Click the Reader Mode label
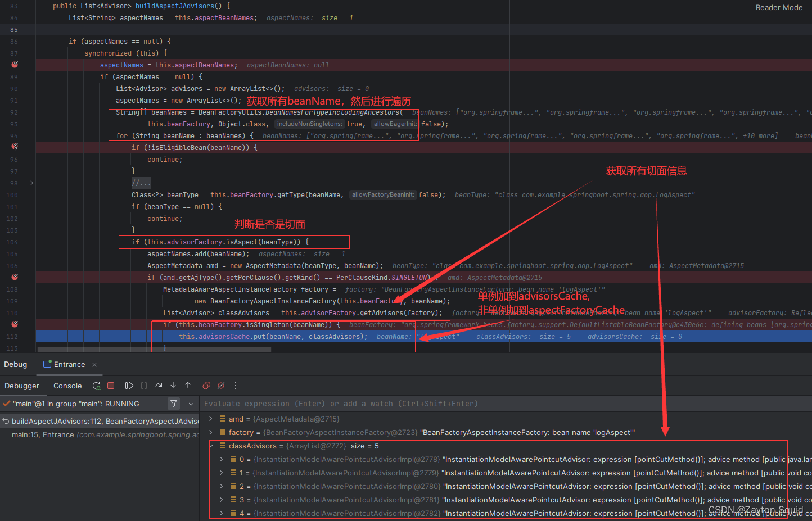 click(779, 8)
